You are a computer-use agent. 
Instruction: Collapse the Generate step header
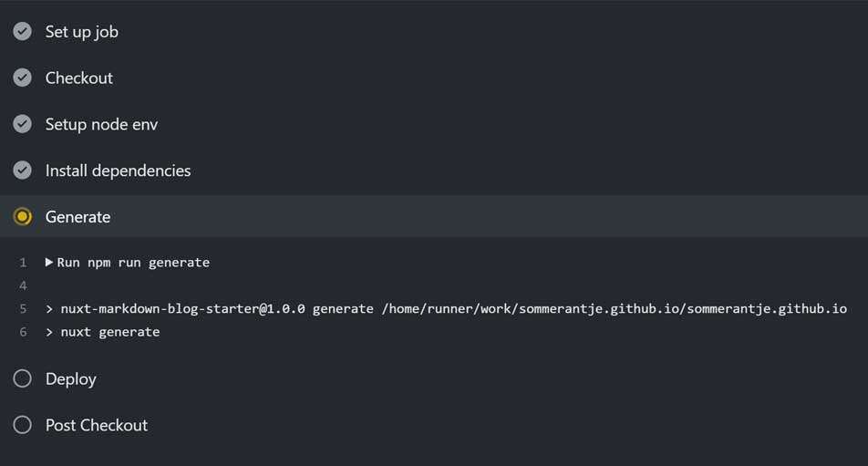77,217
